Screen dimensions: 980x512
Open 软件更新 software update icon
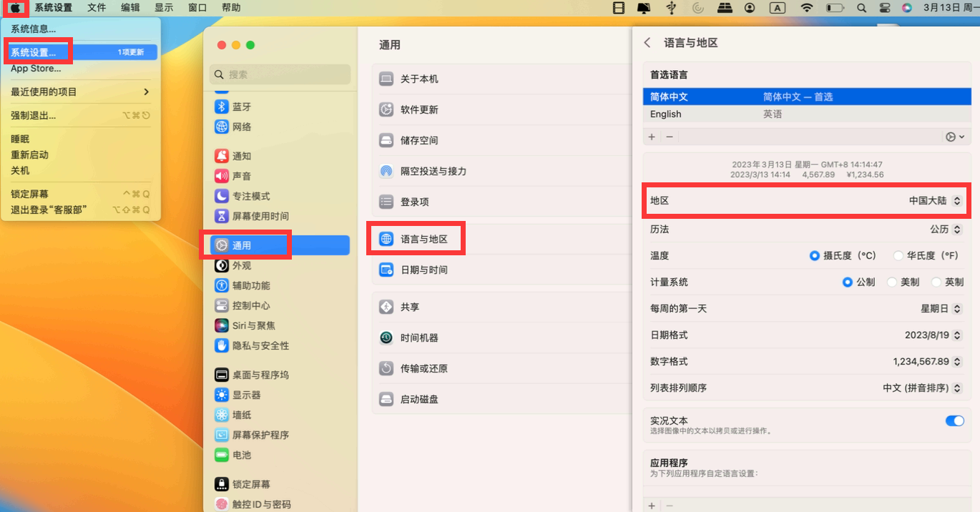(x=386, y=109)
